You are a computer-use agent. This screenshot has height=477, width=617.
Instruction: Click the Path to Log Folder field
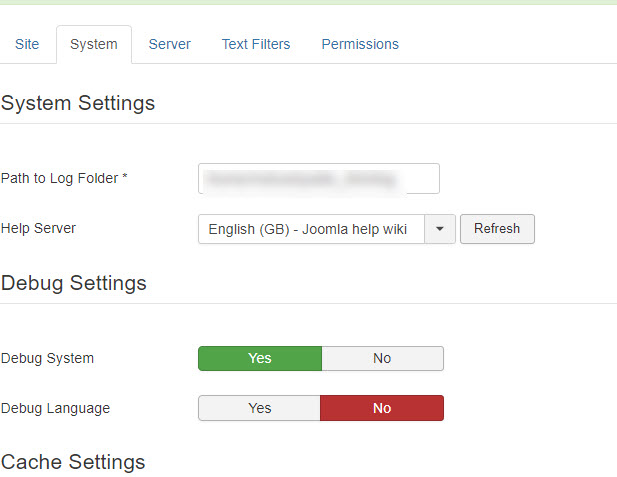coord(319,179)
